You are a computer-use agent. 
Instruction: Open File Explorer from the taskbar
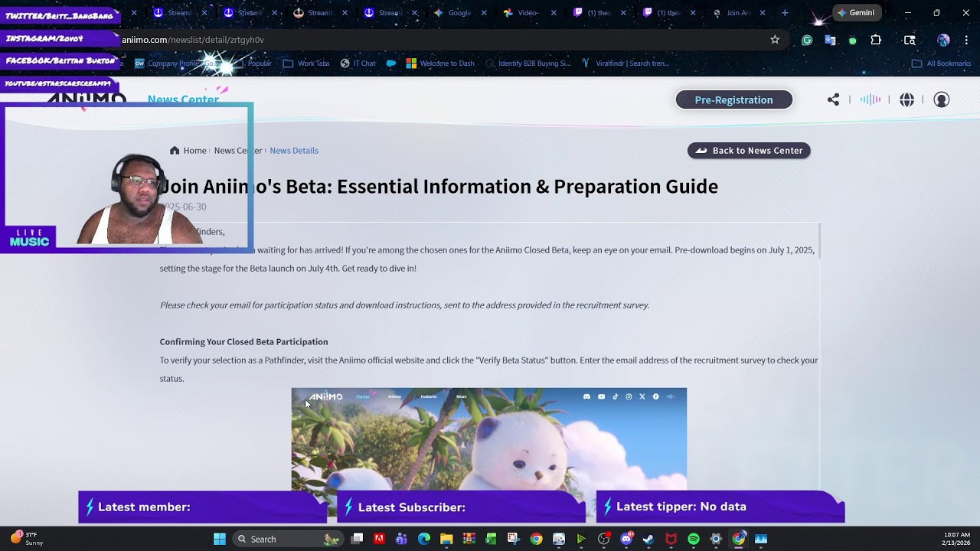pos(446,539)
